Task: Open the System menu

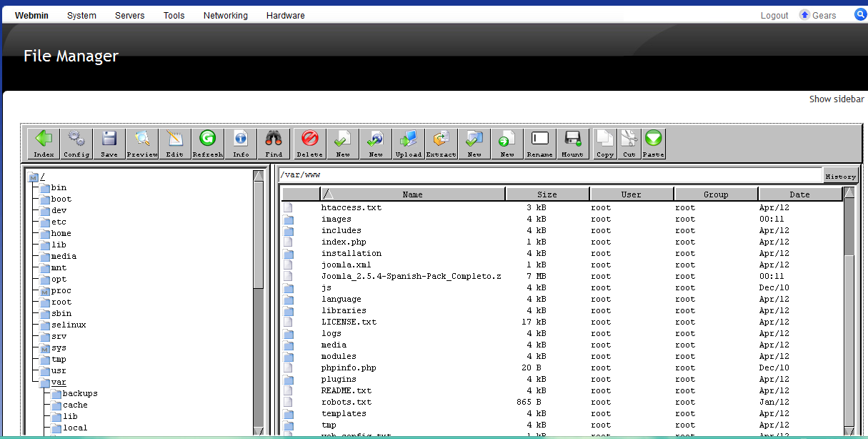Action: click(x=81, y=15)
